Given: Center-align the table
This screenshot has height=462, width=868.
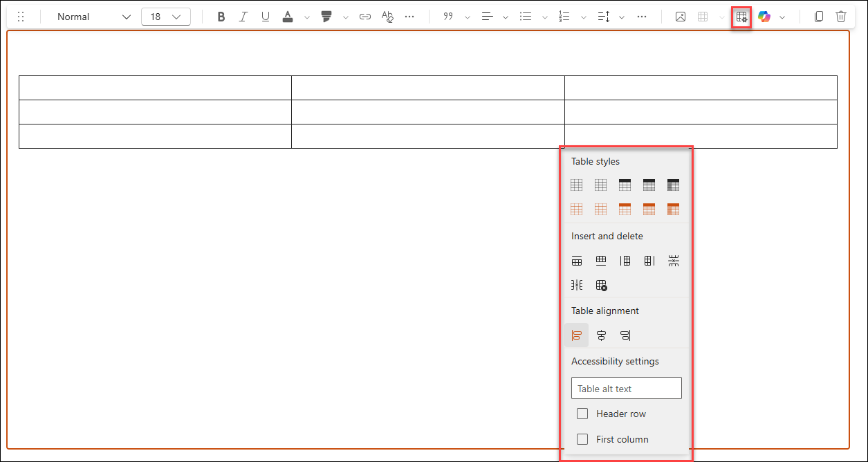Looking at the screenshot, I should tap(601, 335).
